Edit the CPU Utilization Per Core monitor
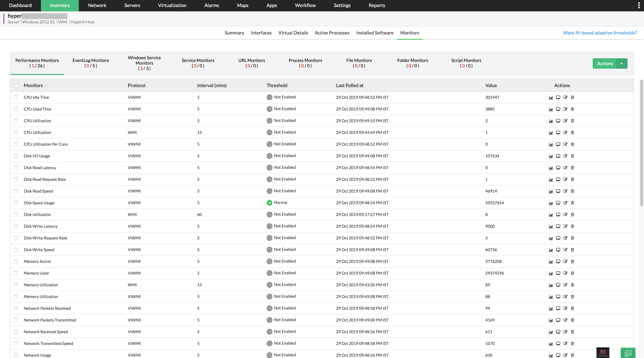644x358 pixels. [566, 144]
